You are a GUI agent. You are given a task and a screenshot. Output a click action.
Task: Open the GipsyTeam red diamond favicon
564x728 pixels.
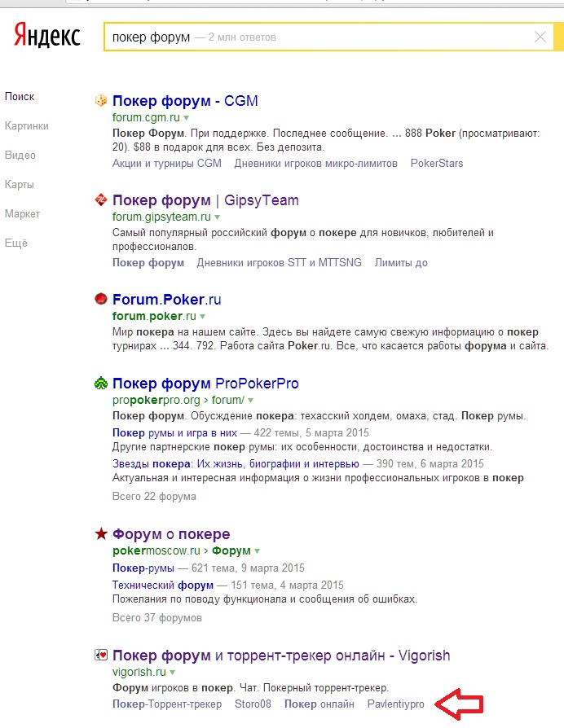click(101, 200)
